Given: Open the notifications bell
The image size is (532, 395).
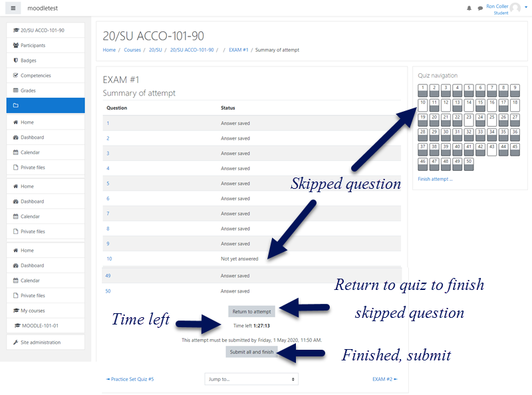Looking at the screenshot, I should click(469, 7).
